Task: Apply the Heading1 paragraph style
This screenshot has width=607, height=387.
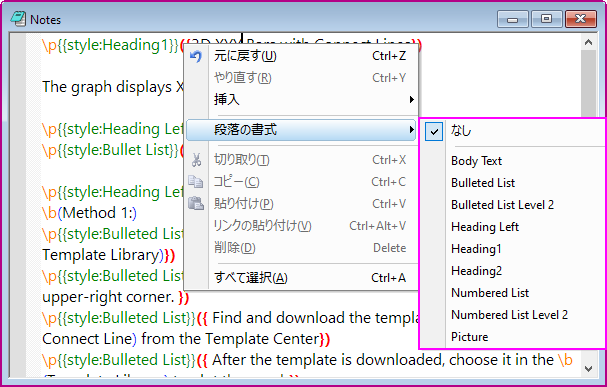Action: tap(513, 249)
